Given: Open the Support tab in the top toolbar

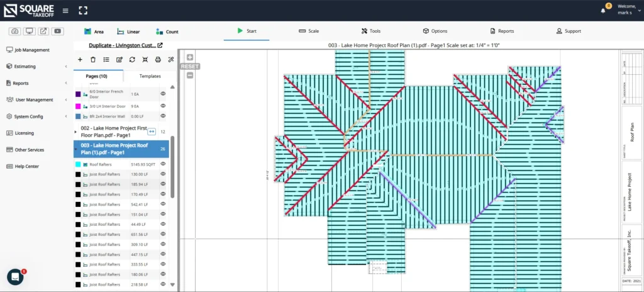Looking at the screenshot, I should [x=569, y=31].
